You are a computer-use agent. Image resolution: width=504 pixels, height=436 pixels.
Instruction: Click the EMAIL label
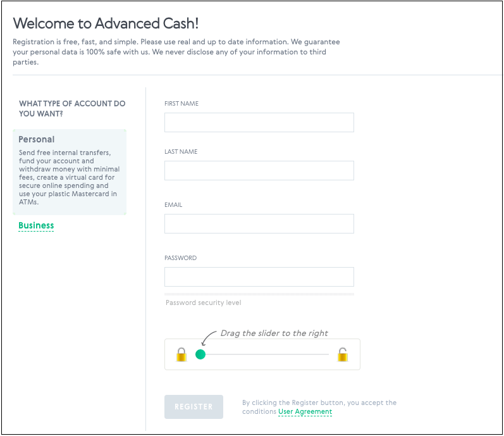(173, 205)
